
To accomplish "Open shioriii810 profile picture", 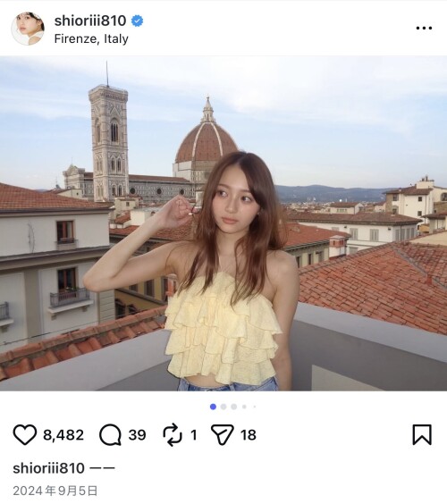I will [28, 29].
